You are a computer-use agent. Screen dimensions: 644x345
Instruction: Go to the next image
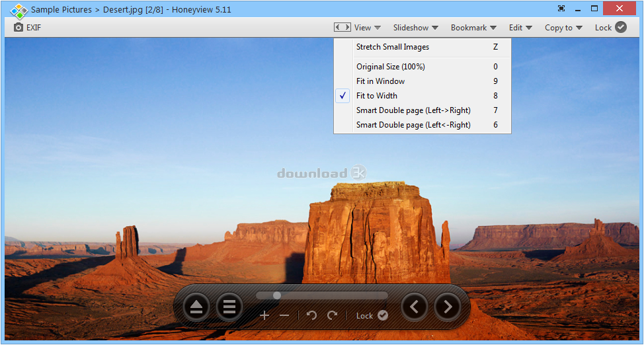click(447, 307)
